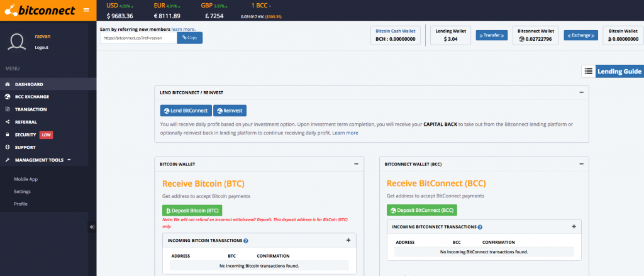Click the BCC Exchange globe icon
Viewport: 644px width, 276px height.
coord(8,97)
